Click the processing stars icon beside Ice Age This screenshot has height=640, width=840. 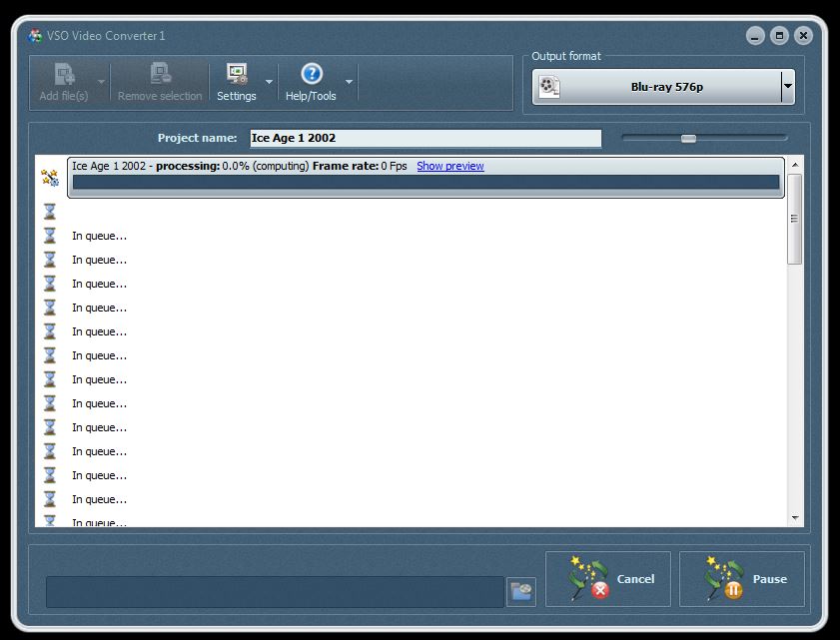point(50,178)
